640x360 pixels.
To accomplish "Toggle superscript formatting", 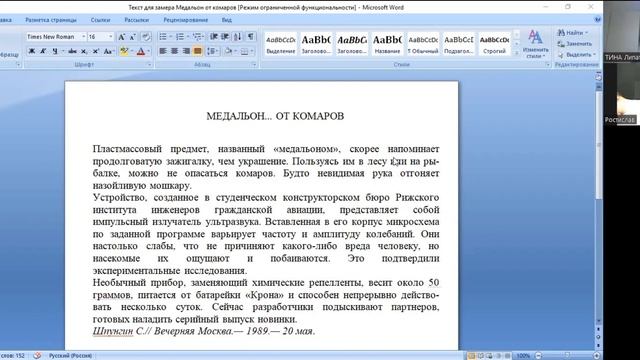I will tap(96, 51).
